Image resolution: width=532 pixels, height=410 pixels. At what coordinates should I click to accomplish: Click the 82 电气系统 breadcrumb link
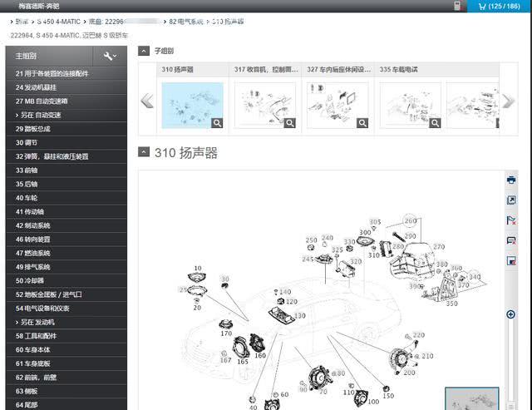[185, 22]
